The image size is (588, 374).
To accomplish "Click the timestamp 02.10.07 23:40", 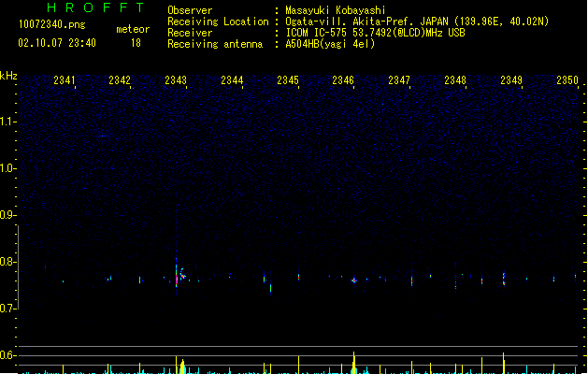I will [x=57, y=43].
